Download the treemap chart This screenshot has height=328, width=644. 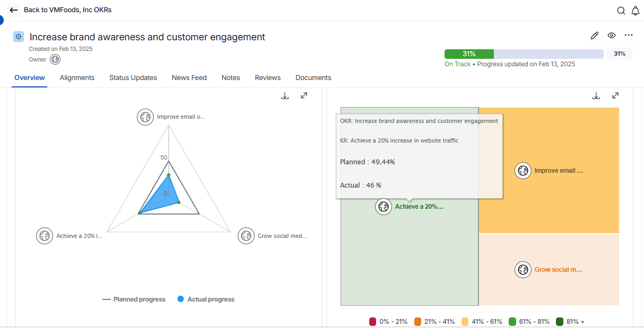596,96
